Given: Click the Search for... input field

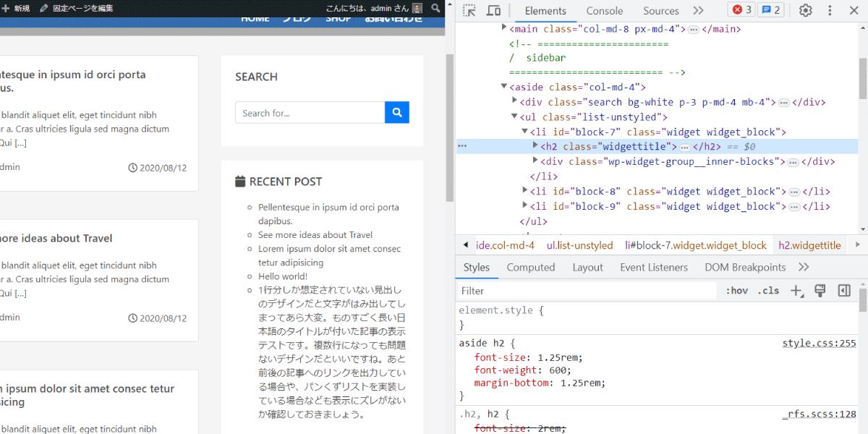Looking at the screenshot, I should pyautogui.click(x=310, y=112).
